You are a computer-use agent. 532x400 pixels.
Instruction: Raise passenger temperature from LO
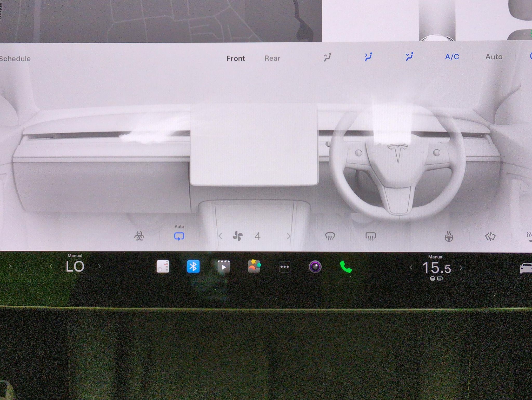[x=99, y=266]
